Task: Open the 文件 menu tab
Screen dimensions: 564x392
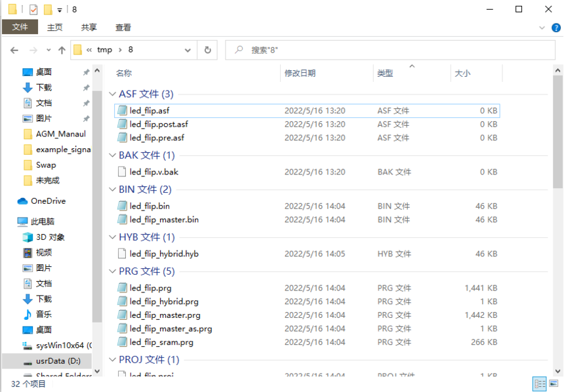Action: (20, 27)
